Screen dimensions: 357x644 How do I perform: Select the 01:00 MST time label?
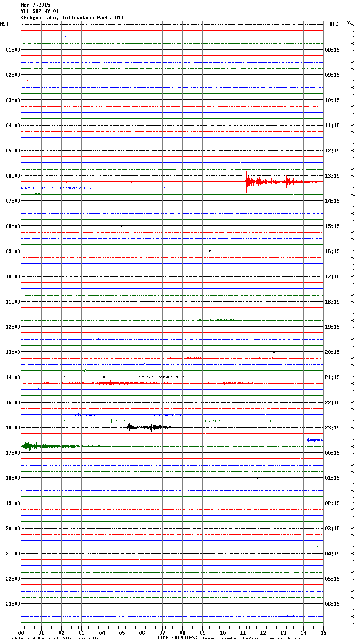(13, 50)
